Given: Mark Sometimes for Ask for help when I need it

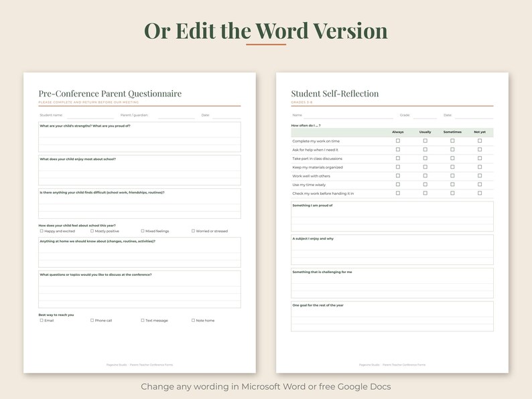Looking at the screenshot, I should [x=452, y=149].
